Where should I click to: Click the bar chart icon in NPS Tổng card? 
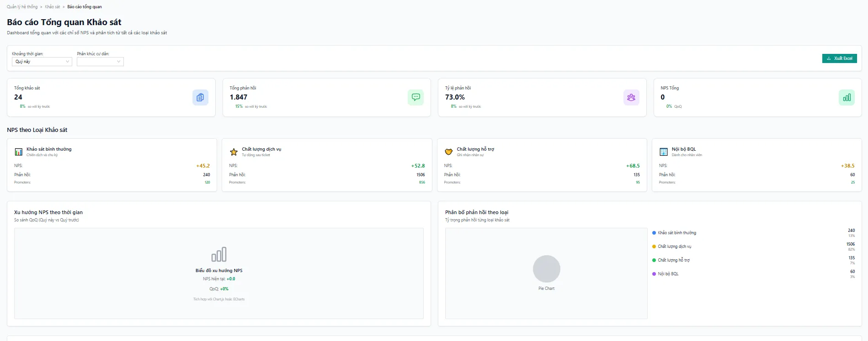847,97
